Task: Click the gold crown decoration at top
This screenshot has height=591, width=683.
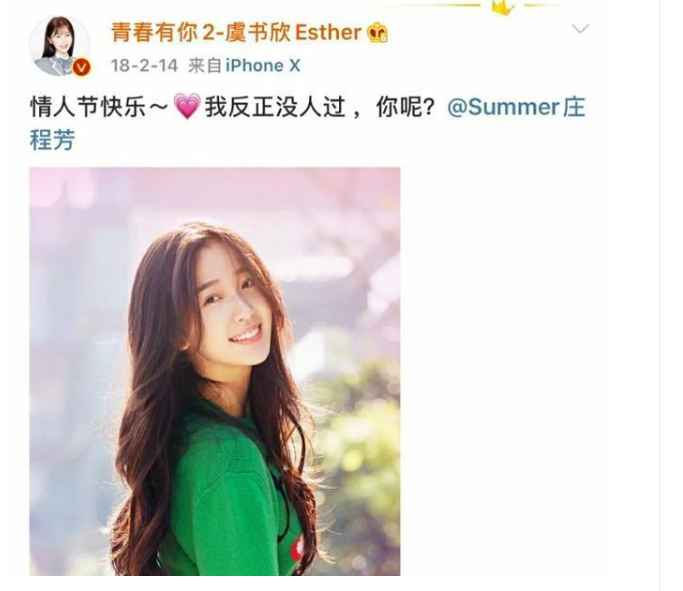Action: pos(503,7)
